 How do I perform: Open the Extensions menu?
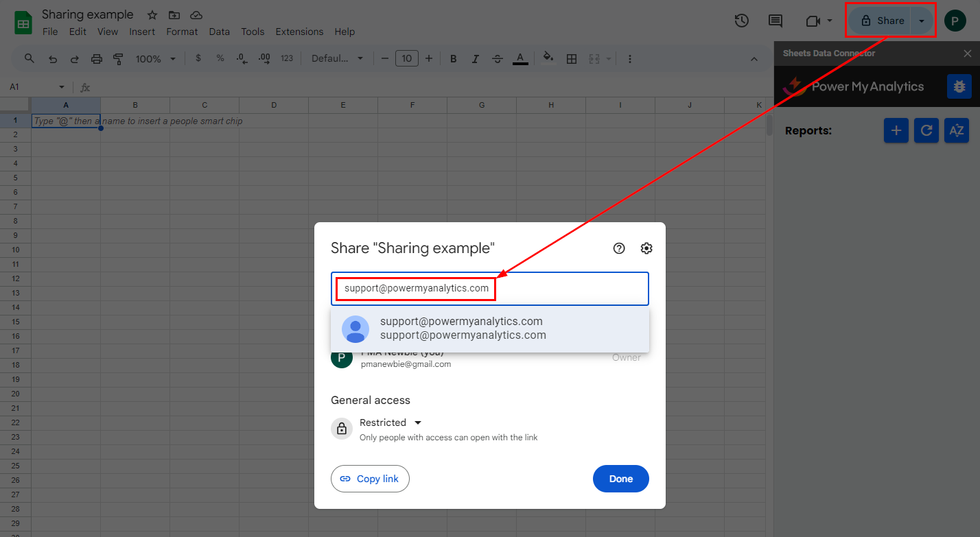tap(299, 32)
